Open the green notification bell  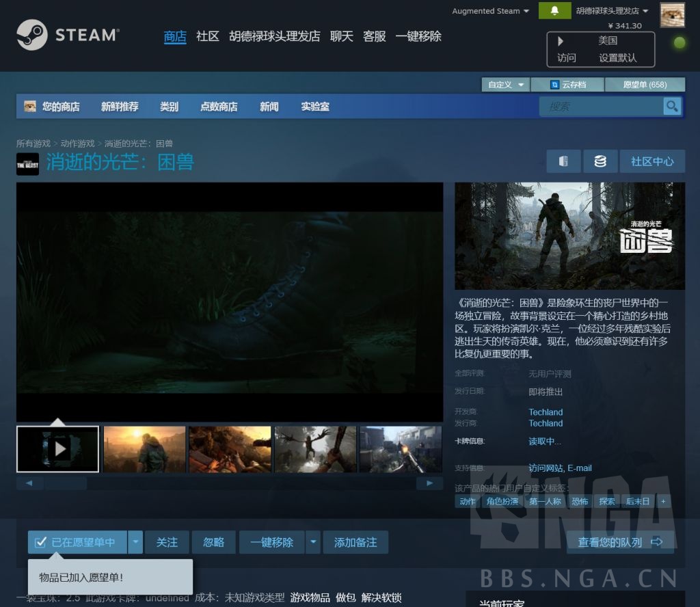pos(554,11)
